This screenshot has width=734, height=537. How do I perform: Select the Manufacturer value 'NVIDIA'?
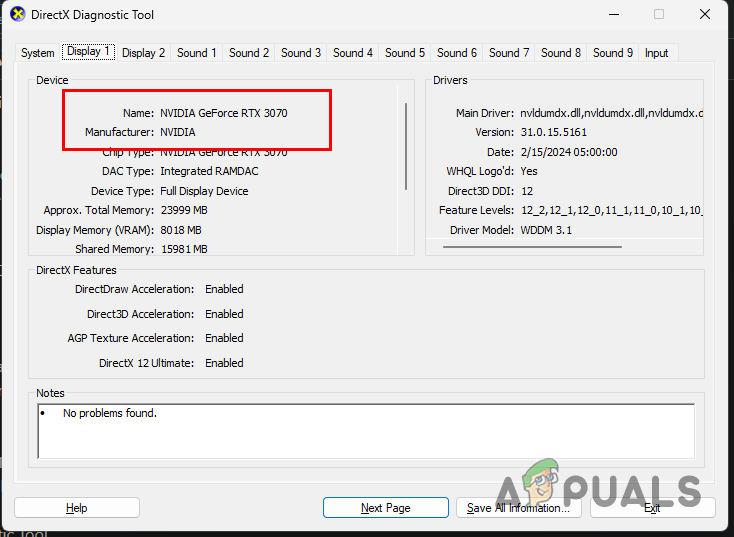(x=178, y=132)
